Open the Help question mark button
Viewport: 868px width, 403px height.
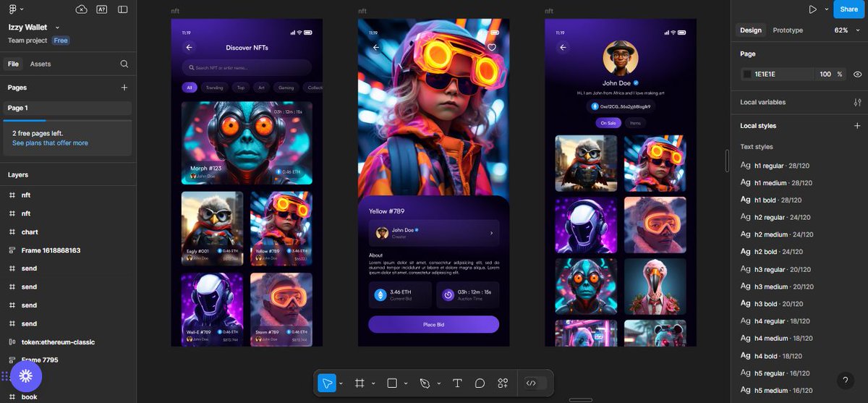[x=846, y=381]
